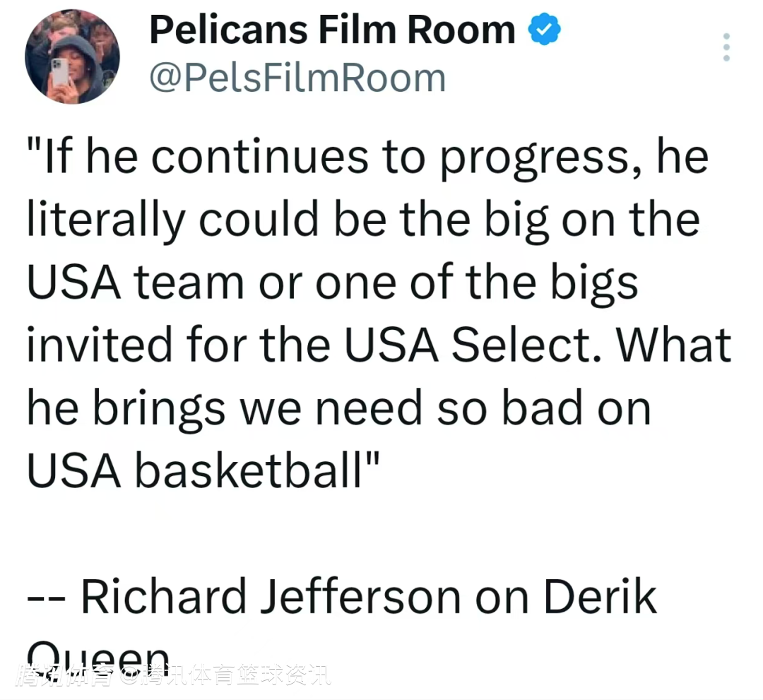
Task: Click "USA basketball" at the quote's end
Action: [x=203, y=470]
